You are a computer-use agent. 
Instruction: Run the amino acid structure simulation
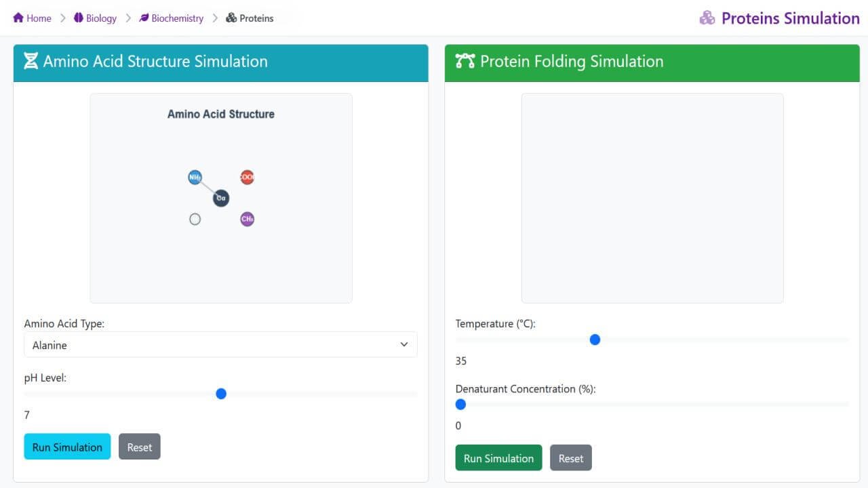tap(67, 447)
